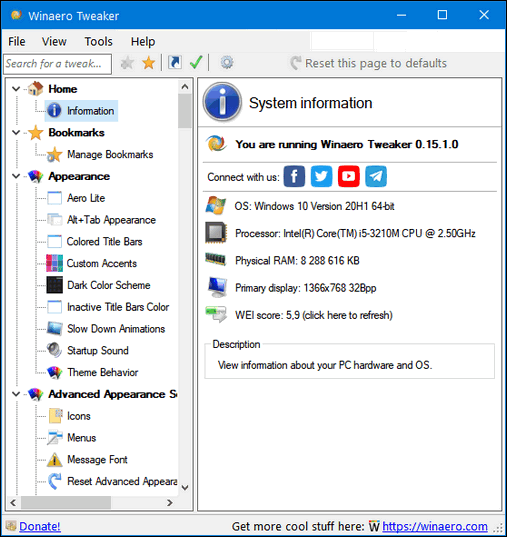Click the gold add bookmark star icon

click(x=149, y=63)
